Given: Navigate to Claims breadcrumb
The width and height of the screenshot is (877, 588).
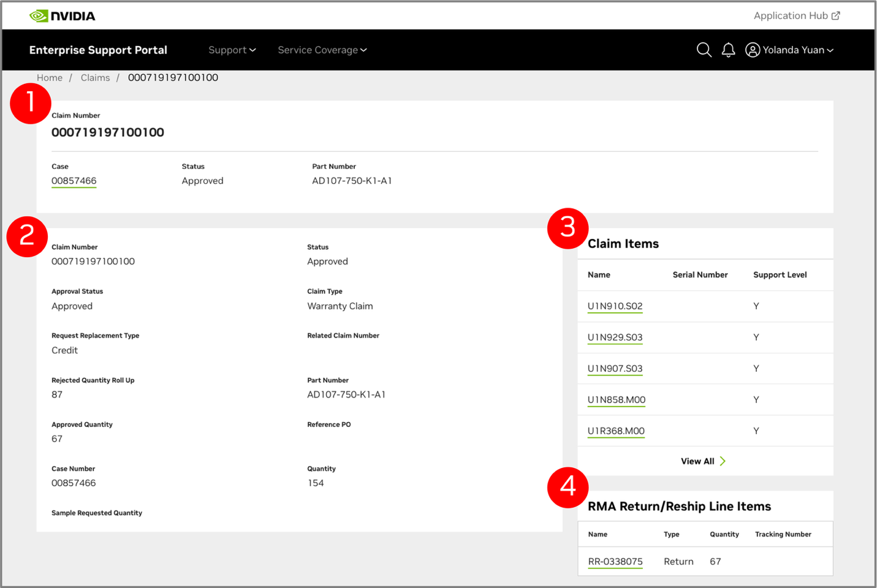Looking at the screenshot, I should 96,78.
